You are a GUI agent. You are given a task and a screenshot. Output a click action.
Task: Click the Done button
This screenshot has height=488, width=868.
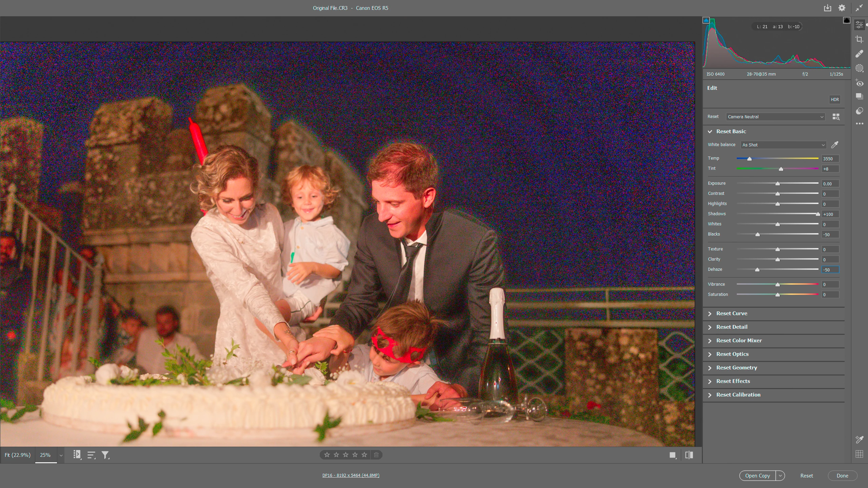(842, 475)
